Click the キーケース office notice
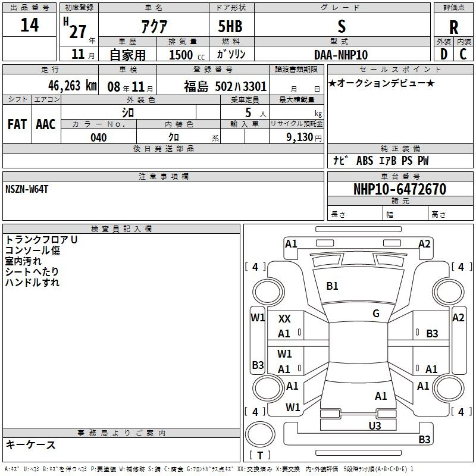The image size is (476, 476). click(30, 444)
